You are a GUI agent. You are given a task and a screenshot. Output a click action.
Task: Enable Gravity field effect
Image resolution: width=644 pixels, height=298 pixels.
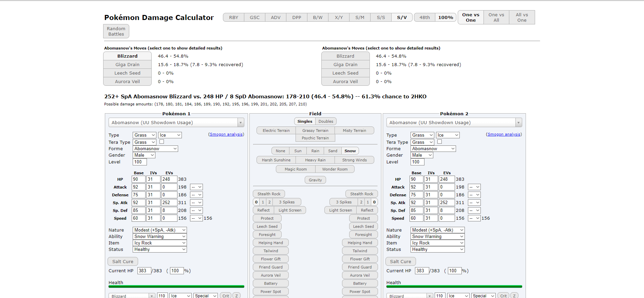315,180
